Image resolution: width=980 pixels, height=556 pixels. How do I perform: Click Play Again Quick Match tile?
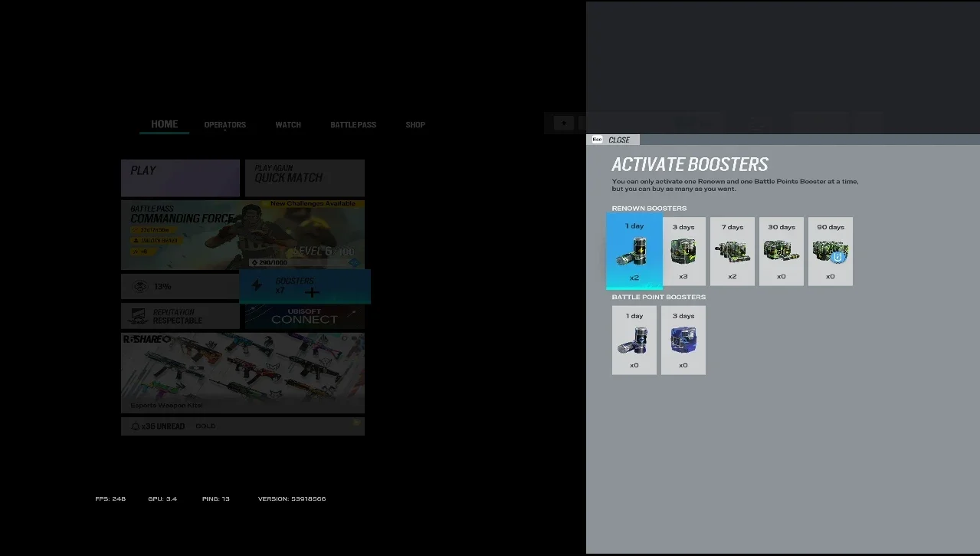pyautogui.click(x=305, y=178)
